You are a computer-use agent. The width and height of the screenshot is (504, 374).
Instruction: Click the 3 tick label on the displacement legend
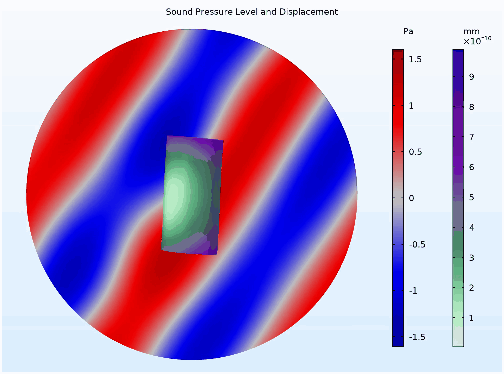[471, 258]
